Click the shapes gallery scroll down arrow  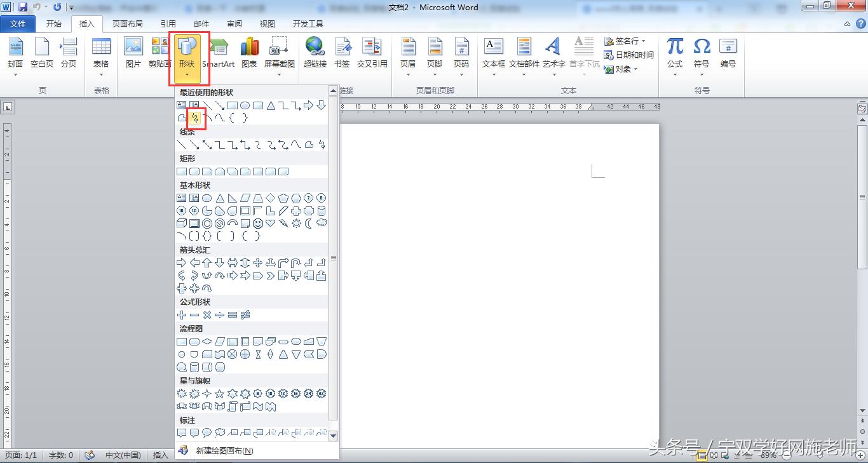pos(334,436)
